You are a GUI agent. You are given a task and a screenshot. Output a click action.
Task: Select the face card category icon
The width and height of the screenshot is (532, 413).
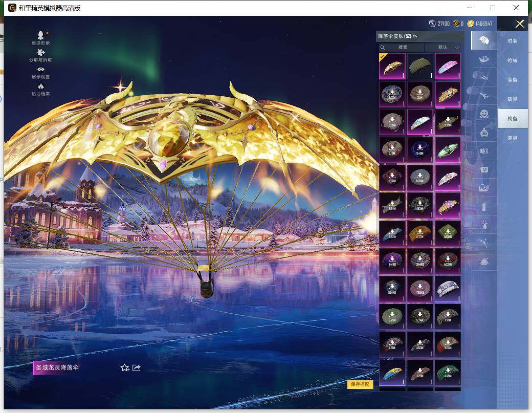484,169
